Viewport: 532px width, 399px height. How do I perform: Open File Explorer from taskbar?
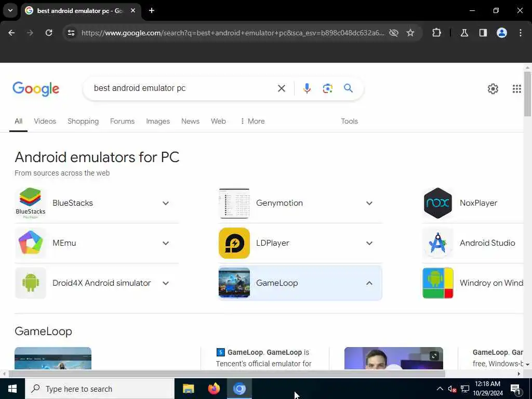[x=188, y=389]
